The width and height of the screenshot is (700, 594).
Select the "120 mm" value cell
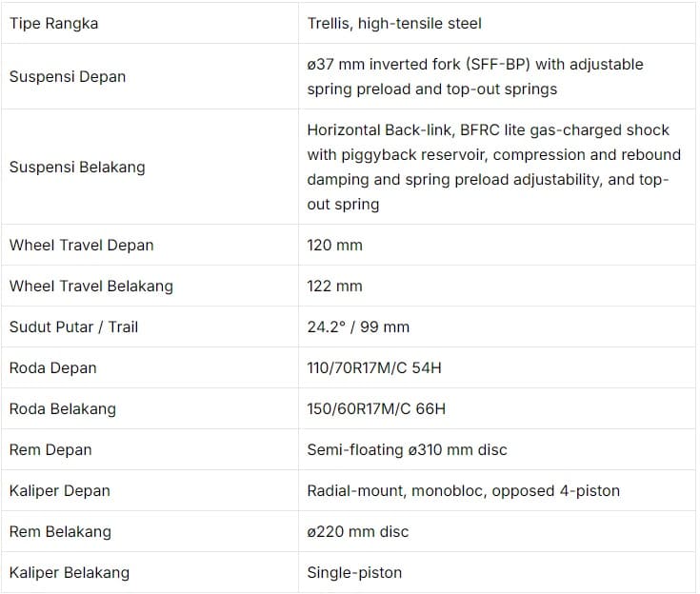point(334,245)
